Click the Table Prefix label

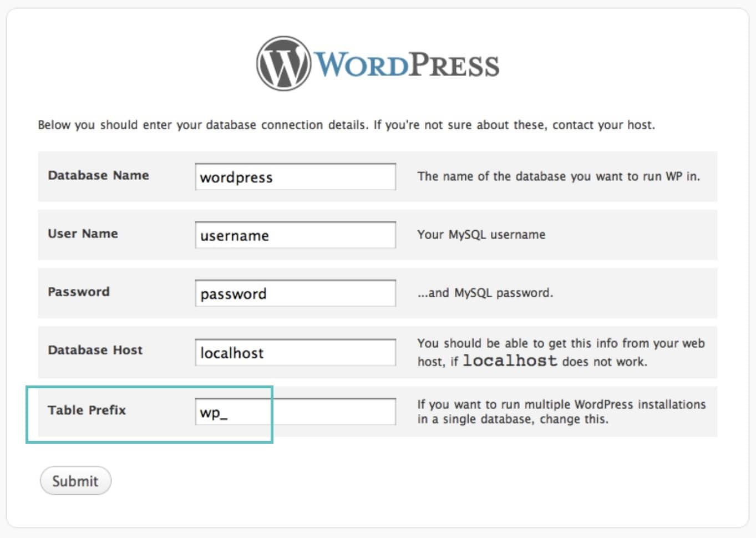(x=86, y=410)
